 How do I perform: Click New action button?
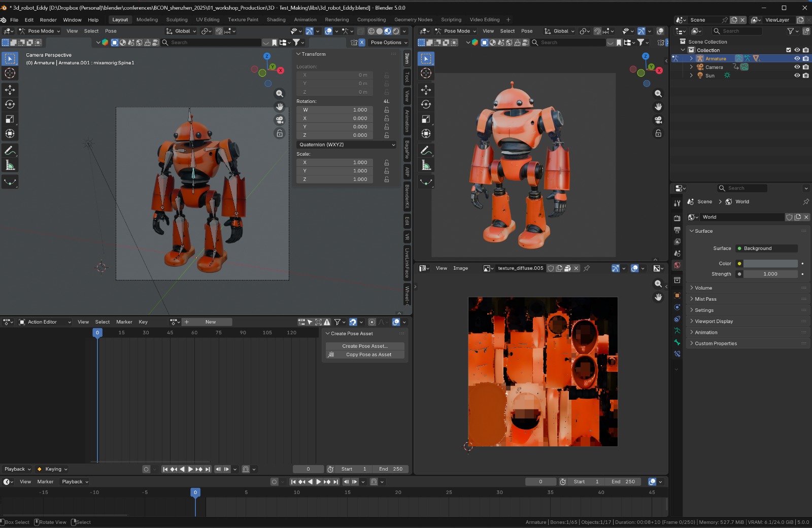click(211, 322)
